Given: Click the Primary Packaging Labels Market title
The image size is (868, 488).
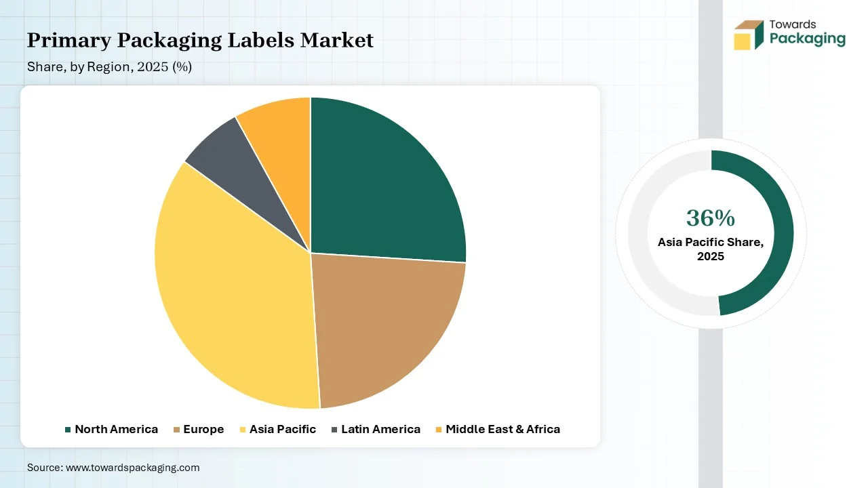Looking at the screenshot, I should tap(200, 41).
